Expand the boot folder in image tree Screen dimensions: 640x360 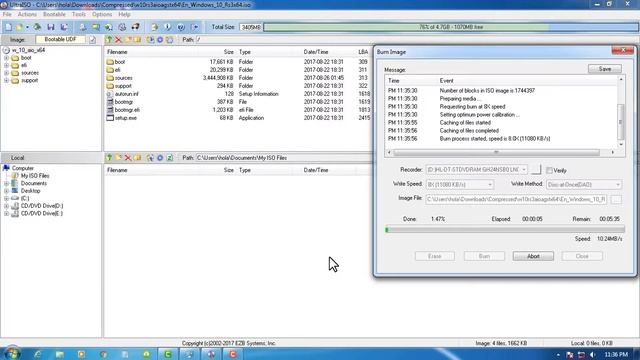coord(7,58)
